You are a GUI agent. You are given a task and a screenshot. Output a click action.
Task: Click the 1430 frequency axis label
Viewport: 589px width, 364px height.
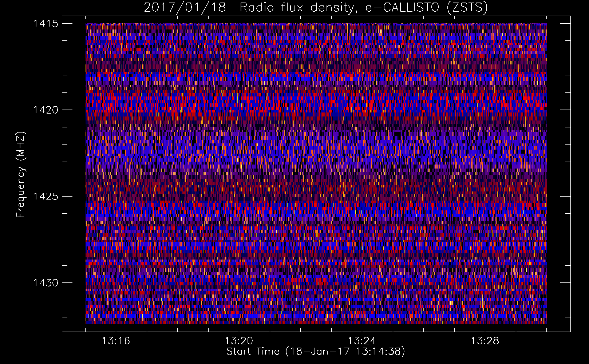46,283
